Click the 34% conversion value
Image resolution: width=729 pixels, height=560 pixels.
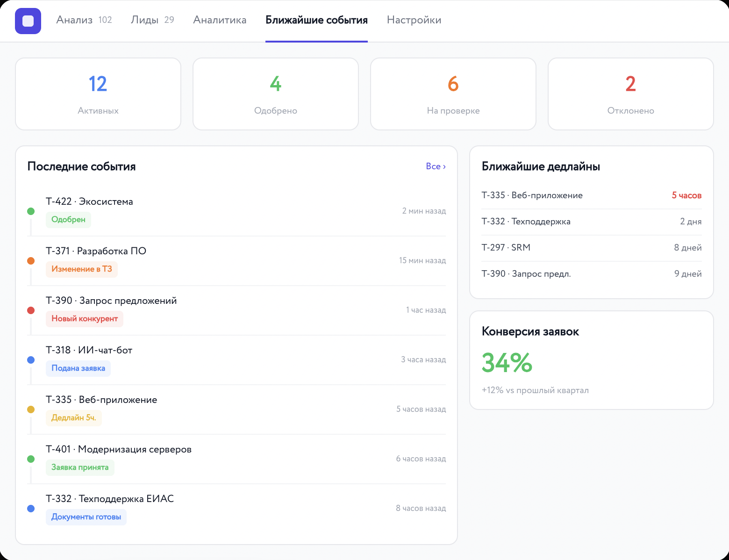coord(507,363)
